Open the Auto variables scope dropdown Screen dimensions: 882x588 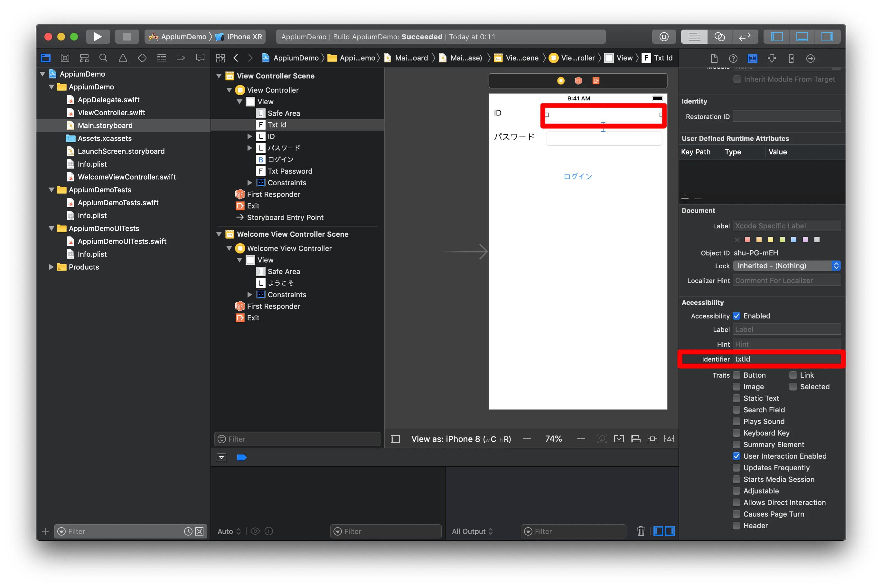pyautogui.click(x=229, y=531)
